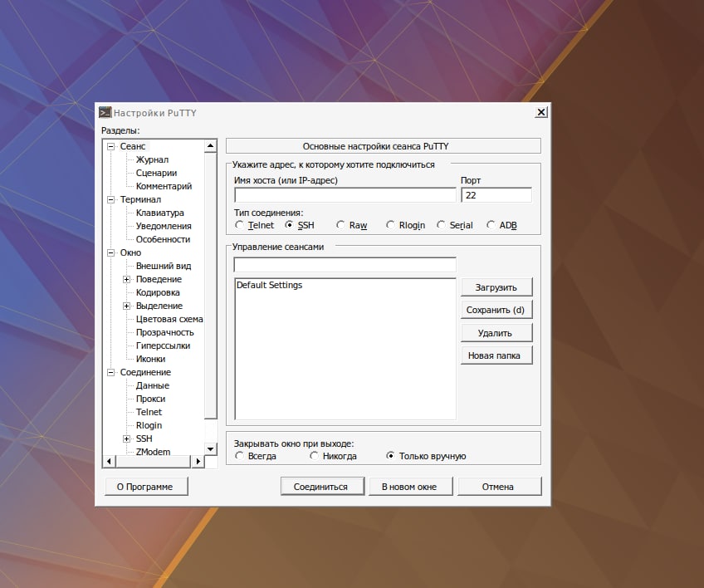
Task: Collapse the Терминал tree section
Action: [110, 199]
